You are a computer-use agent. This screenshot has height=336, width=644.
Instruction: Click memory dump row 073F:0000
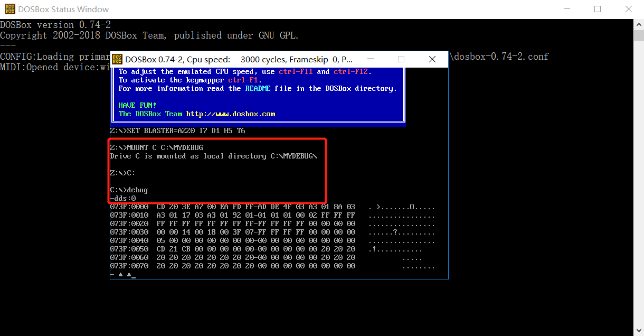pyautogui.click(x=272, y=207)
